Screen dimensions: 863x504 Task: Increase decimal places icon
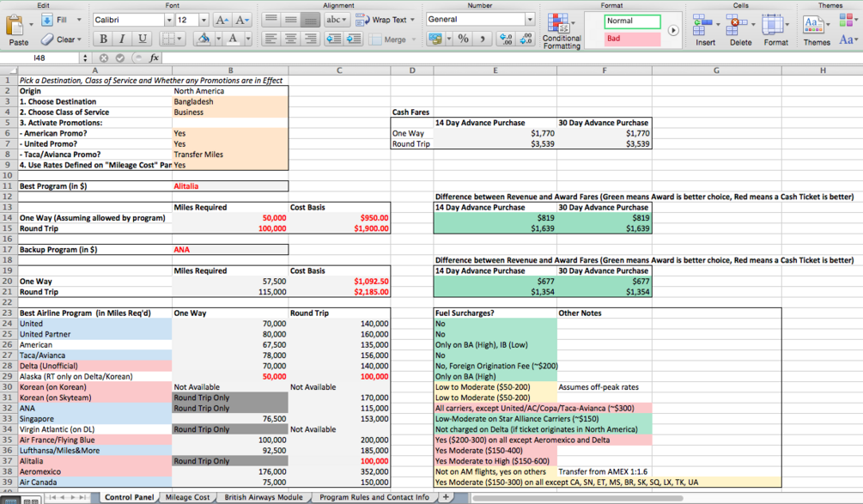coord(505,39)
